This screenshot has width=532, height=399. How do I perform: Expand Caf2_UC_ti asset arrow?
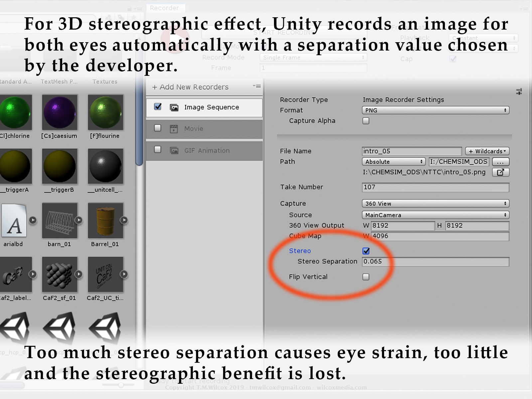click(124, 274)
